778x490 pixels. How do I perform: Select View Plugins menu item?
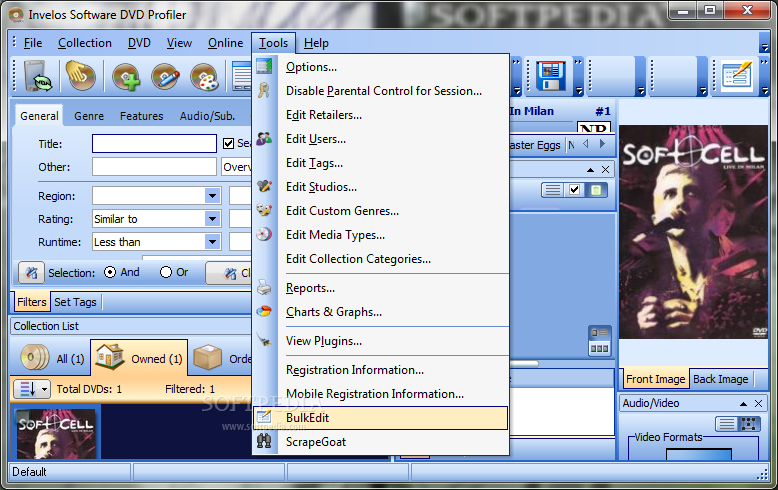380,341
